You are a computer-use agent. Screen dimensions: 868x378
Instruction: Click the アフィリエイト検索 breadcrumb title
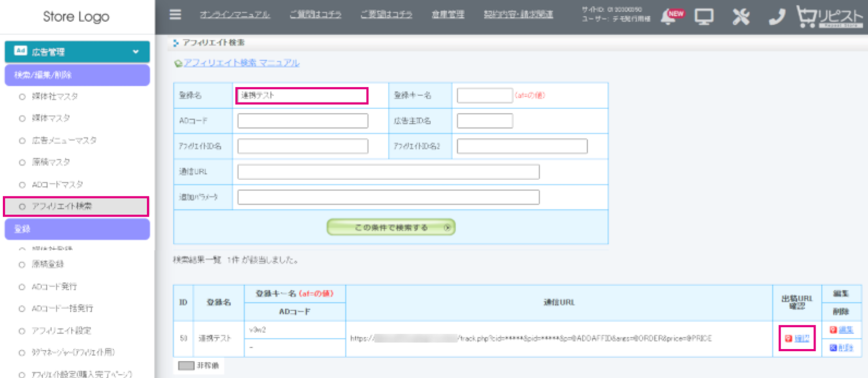(x=213, y=43)
